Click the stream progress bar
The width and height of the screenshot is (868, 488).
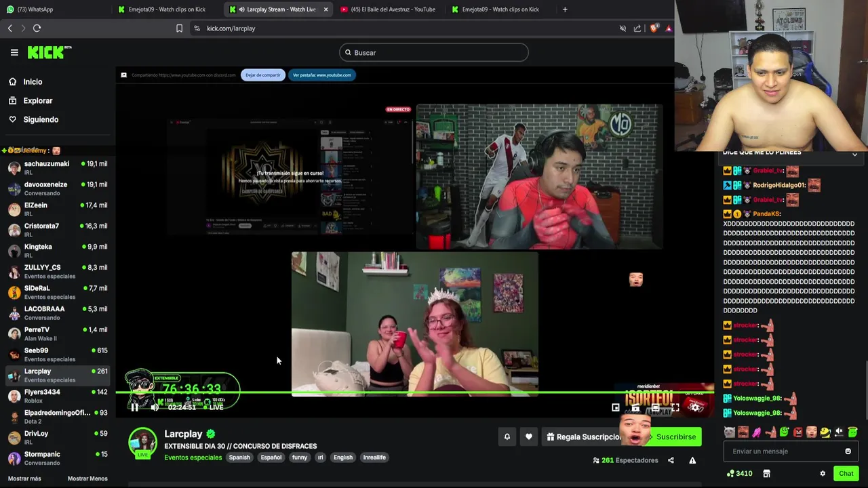click(x=414, y=392)
